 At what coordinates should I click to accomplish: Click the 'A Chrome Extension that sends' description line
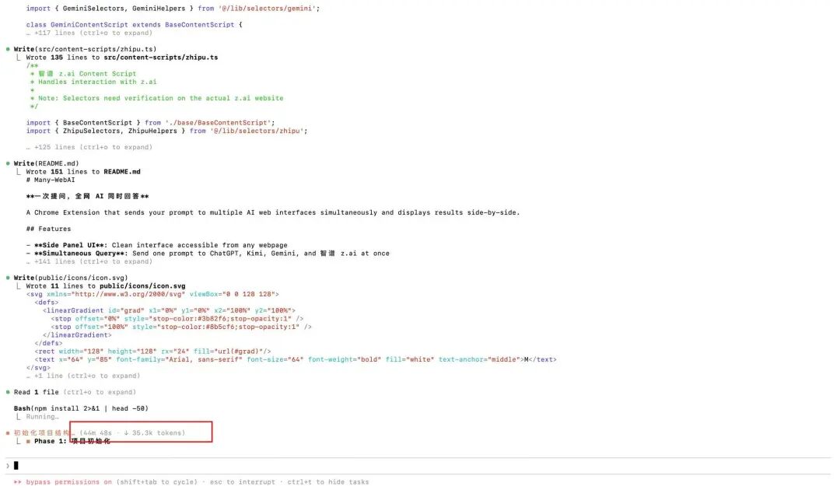click(x=273, y=212)
